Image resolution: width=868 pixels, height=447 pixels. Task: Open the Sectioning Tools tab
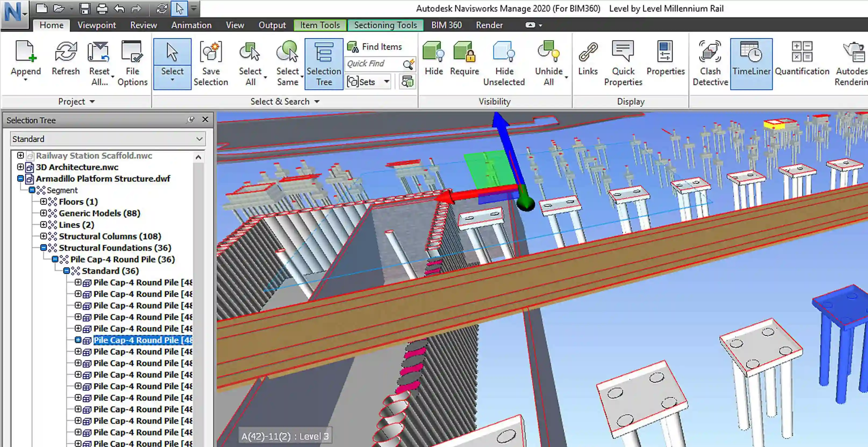385,25
